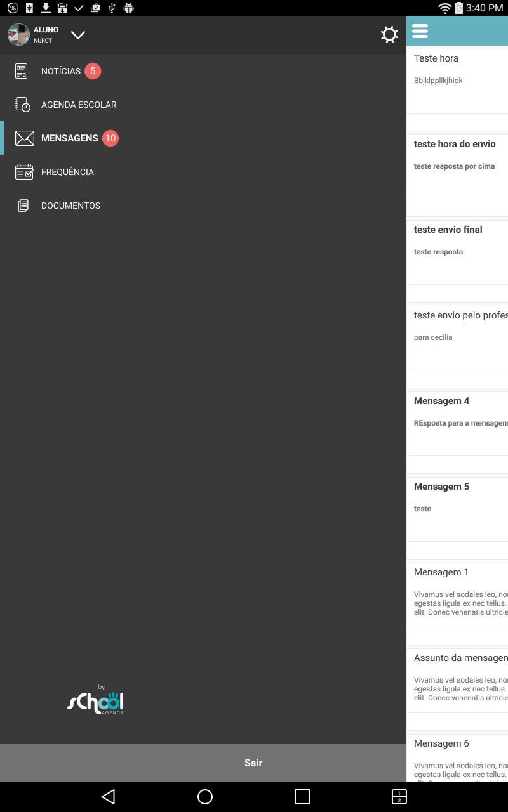Click the Notícias newspaper icon
508x812 pixels.
coord(22,71)
